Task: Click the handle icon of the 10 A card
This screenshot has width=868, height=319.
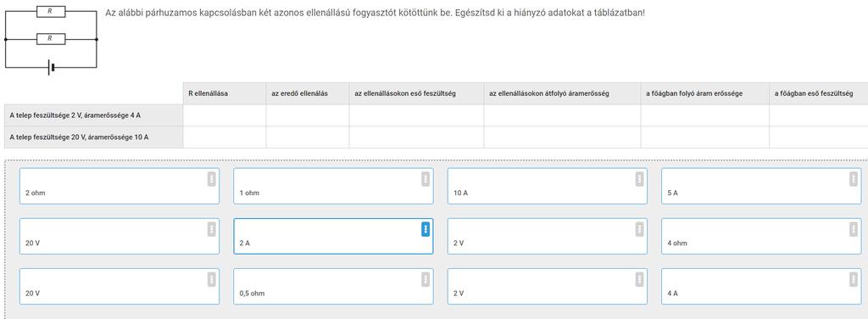Action: [x=639, y=179]
